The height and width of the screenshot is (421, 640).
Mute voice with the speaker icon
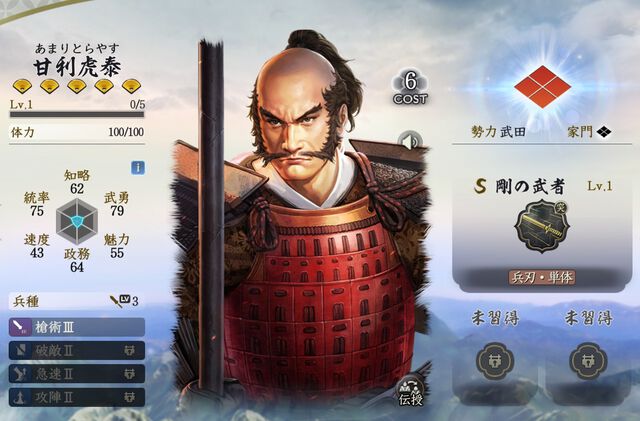pyautogui.click(x=410, y=142)
